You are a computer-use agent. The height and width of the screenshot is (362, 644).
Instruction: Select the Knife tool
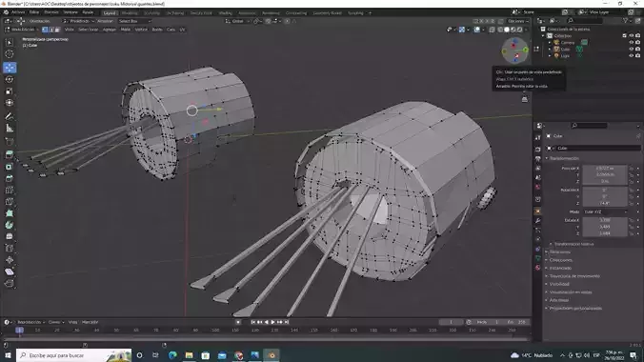click(x=10, y=202)
